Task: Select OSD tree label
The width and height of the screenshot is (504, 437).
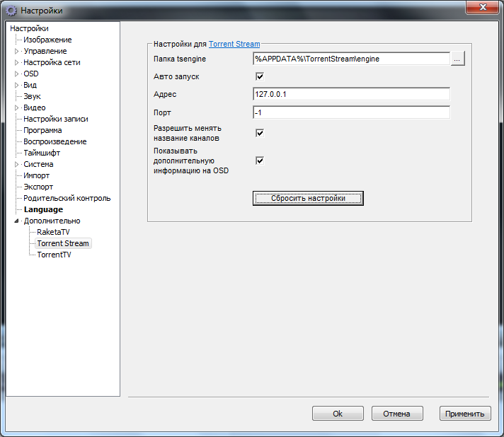Action: (31, 74)
